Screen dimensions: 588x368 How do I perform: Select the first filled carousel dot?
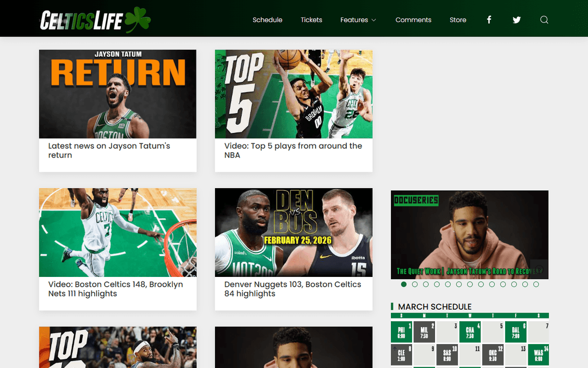click(x=403, y=284)
